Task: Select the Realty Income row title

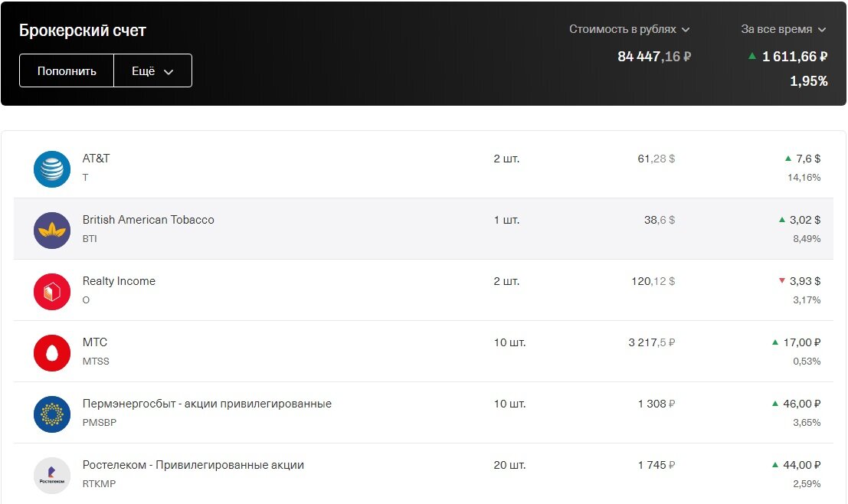Action: tap(119, 281)
